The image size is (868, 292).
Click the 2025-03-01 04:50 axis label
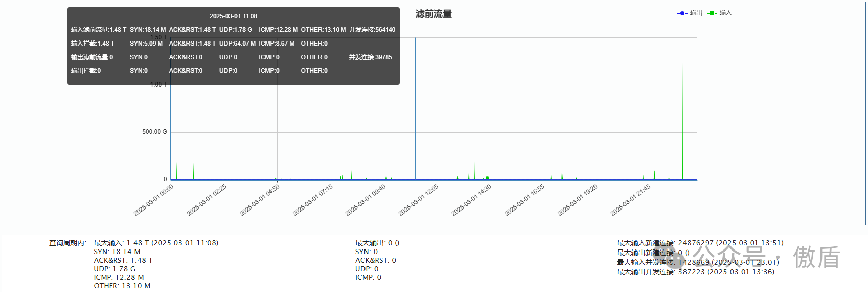pos(259,200)
